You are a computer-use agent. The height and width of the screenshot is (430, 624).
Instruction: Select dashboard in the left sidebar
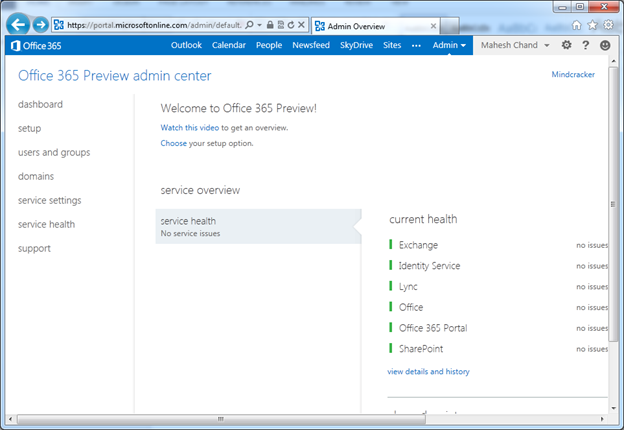point(40,104)
